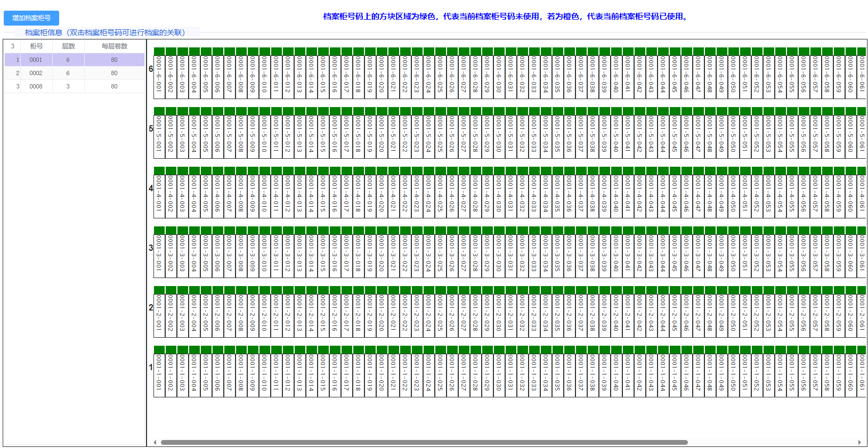
Task: Click the layer 6 row label
Action: click(151, 69)
